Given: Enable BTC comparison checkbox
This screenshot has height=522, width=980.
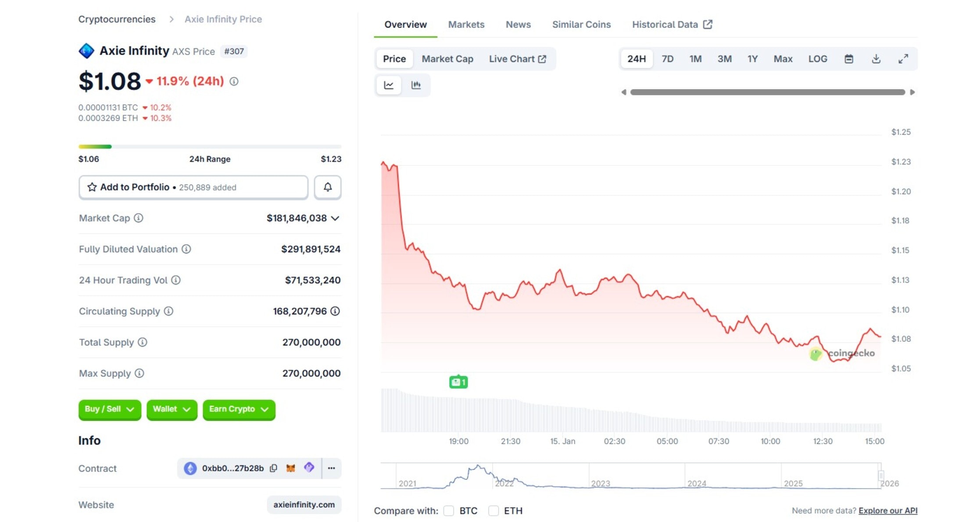Looking at the screenshot, I should [448, 511].
